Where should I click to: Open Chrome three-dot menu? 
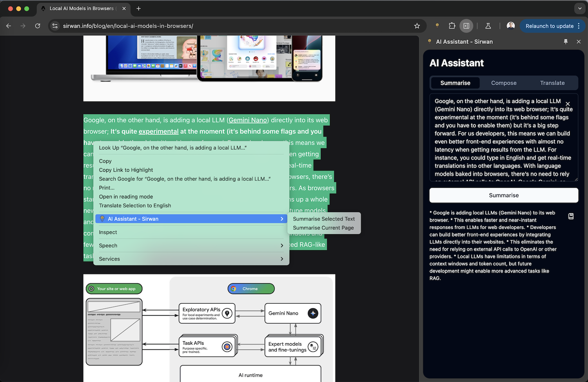579,26
